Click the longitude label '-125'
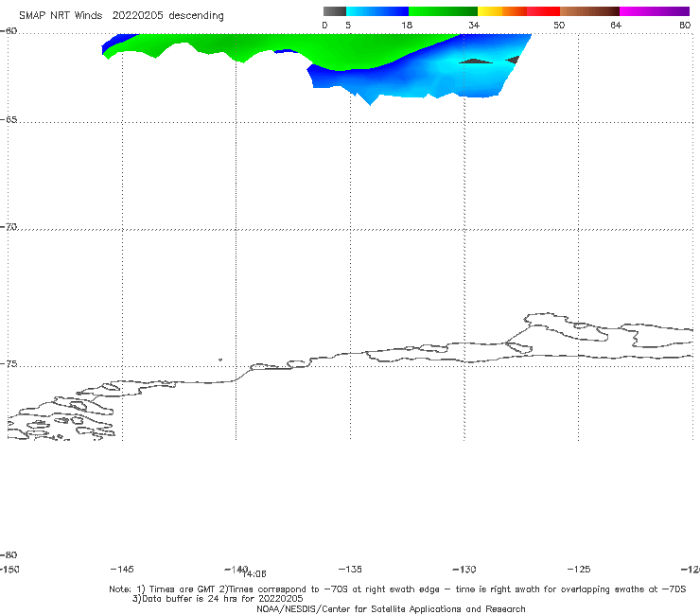Screen dimensions: 700x615 (579, 569)
